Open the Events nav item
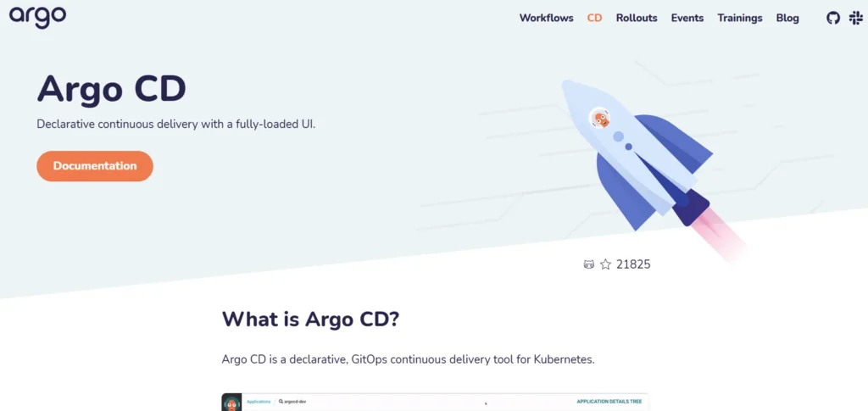 (x=687, y=19)
